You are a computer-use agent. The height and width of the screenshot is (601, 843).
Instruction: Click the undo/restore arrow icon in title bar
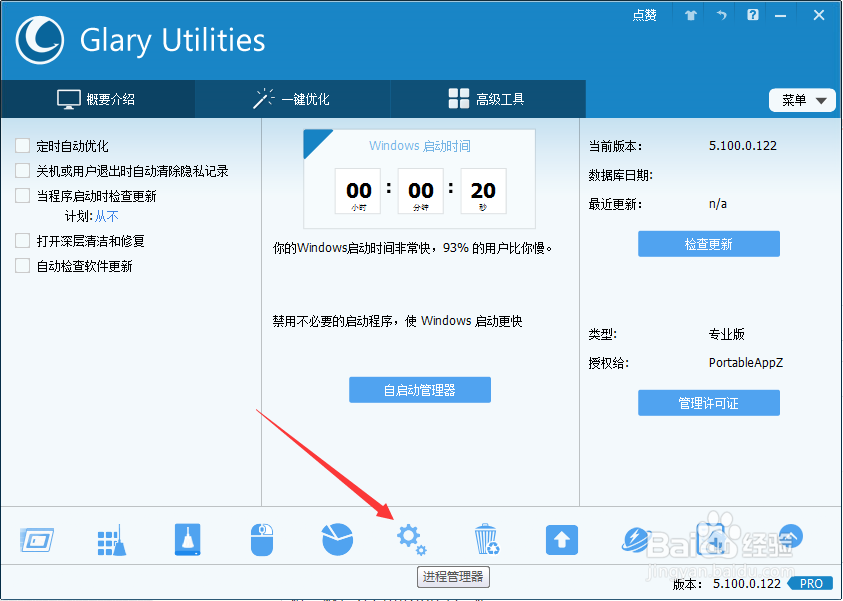click(x=721, y=15)
